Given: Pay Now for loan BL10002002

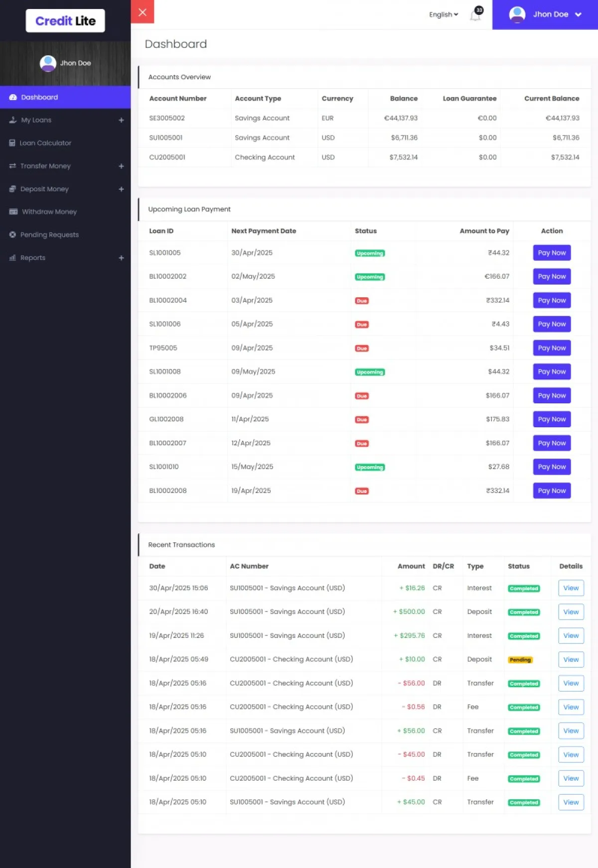Looking at the screenshot, I should click(552, 277).
